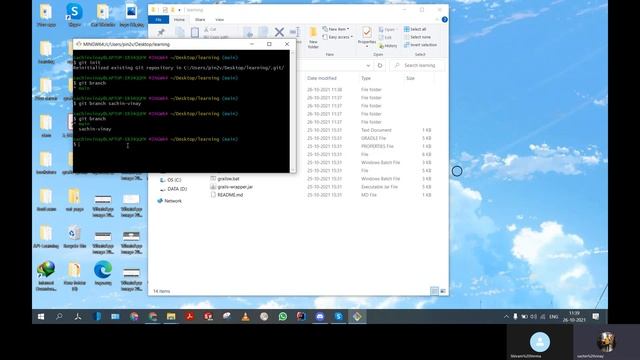
Task: Click History in the Open group
Action: (x=388, y=46)
